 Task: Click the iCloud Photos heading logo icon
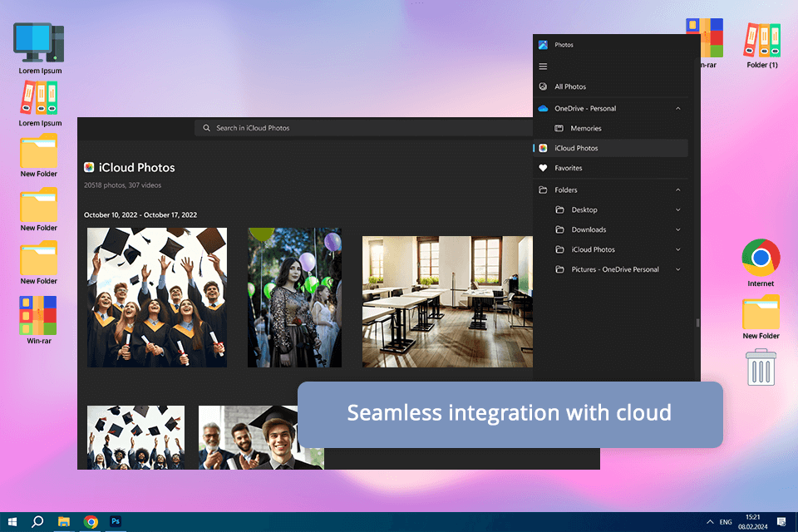tap(89, 167)
